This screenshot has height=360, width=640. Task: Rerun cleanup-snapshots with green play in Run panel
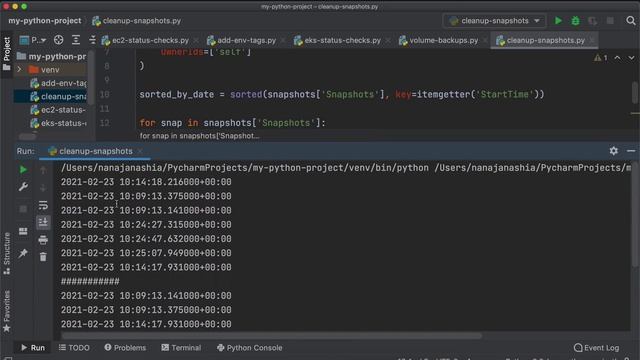[23, 170]
